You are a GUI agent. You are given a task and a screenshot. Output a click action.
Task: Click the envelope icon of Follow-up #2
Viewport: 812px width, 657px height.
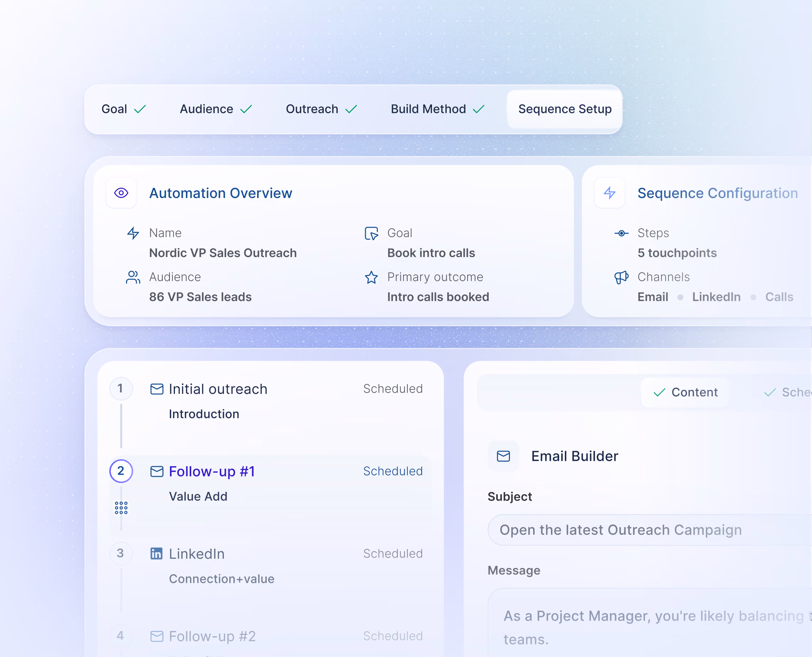(157, 636)
